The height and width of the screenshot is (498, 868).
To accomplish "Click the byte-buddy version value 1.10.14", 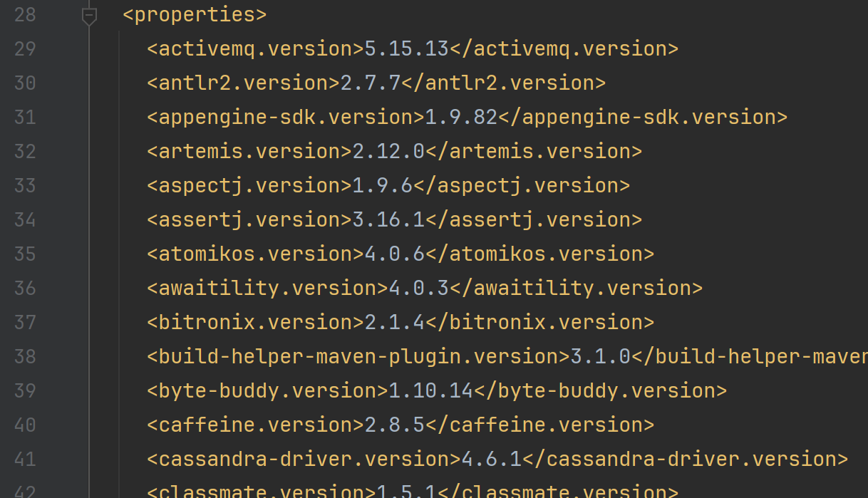I will [430, 391].
